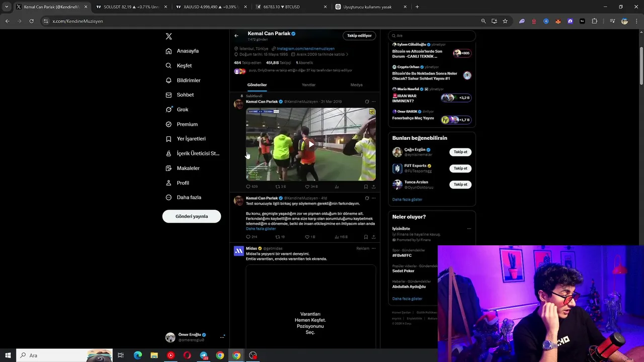Open Profil in the sidebar
This screenshot has height=362, width=644.
pos(178,183)
